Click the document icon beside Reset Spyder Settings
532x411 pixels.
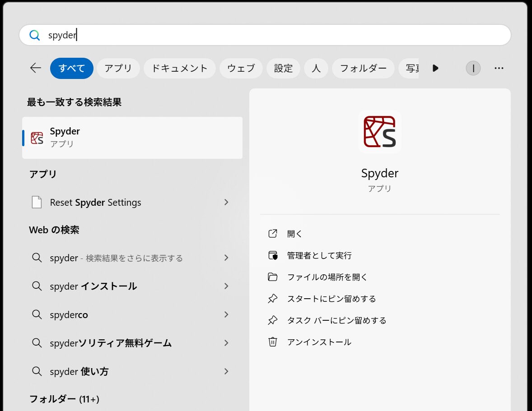coord(37,202)
